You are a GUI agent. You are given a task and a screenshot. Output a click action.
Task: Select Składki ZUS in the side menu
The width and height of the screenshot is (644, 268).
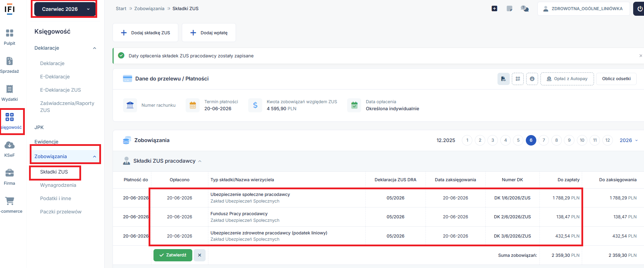click(54, 172)
